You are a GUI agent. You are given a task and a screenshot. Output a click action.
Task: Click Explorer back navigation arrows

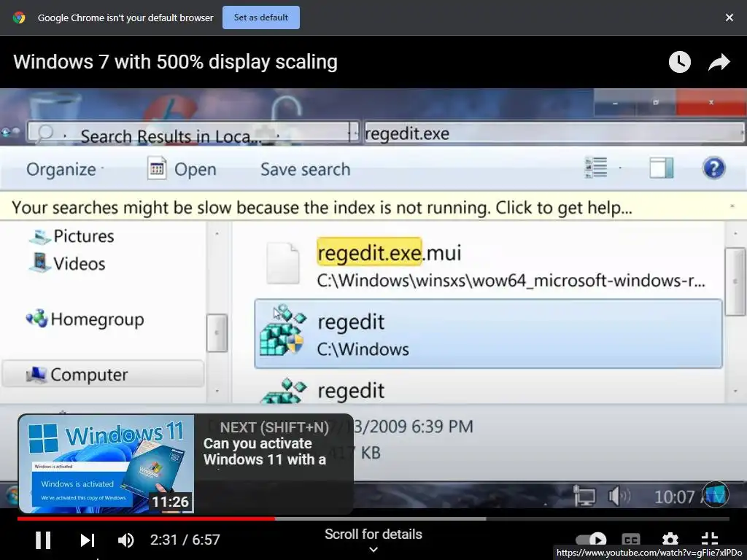pyautogui.click(x=10, y=132)
